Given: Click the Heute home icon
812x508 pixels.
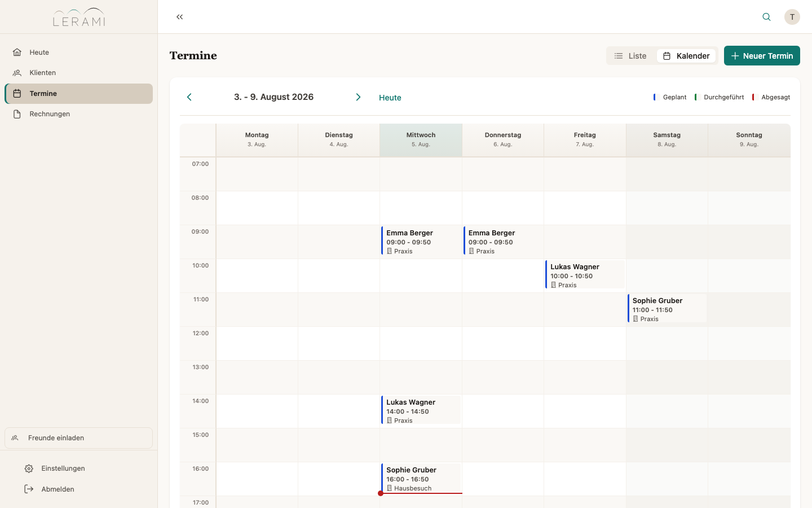Looking at the screenshot, I should click(x=17, y=52).
